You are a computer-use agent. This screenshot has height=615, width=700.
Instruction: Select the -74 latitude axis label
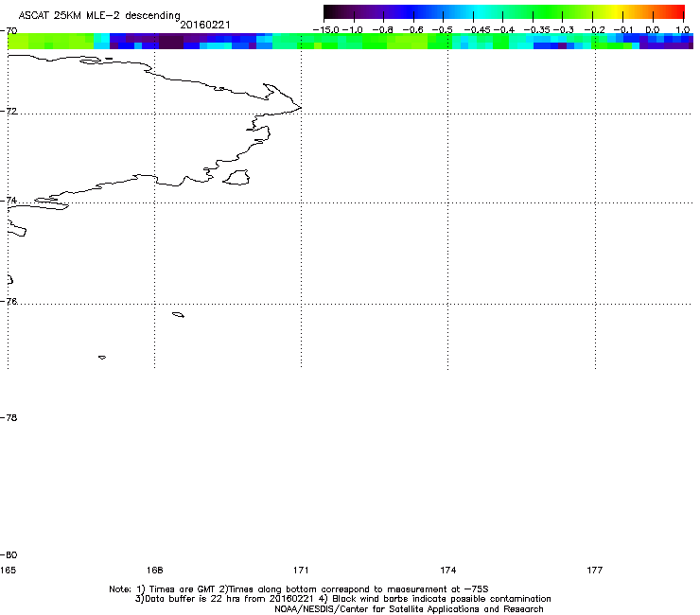tap(9, 200)
